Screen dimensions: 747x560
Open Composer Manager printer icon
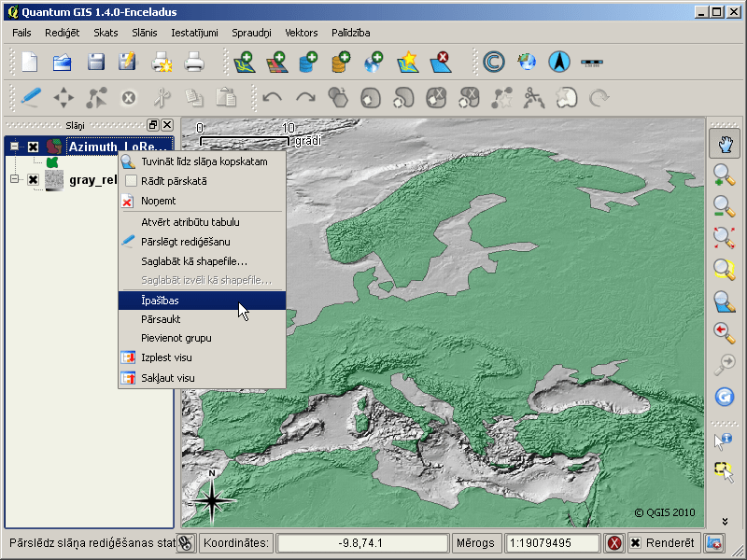coord(194,63)
